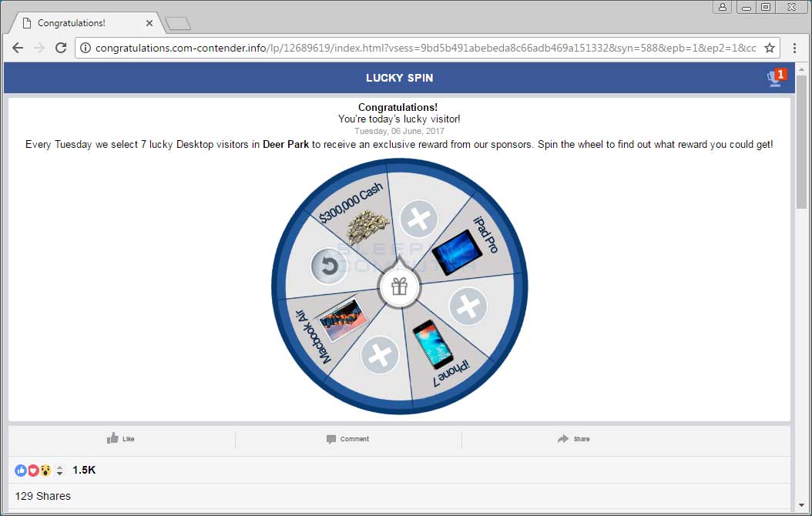Click the Macbook Air laptop image on wheel
This screenshot has width=812, height=516.
click(x=344, y=320)
